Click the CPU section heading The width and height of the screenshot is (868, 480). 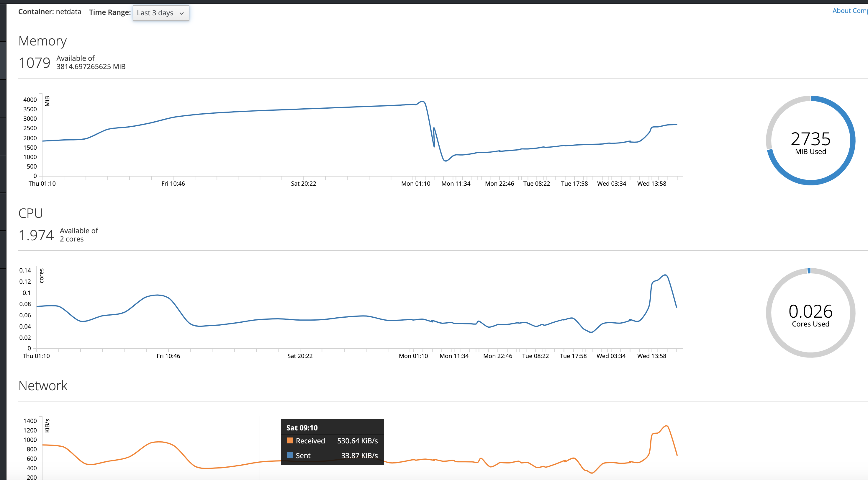click(x=31, y=213)
